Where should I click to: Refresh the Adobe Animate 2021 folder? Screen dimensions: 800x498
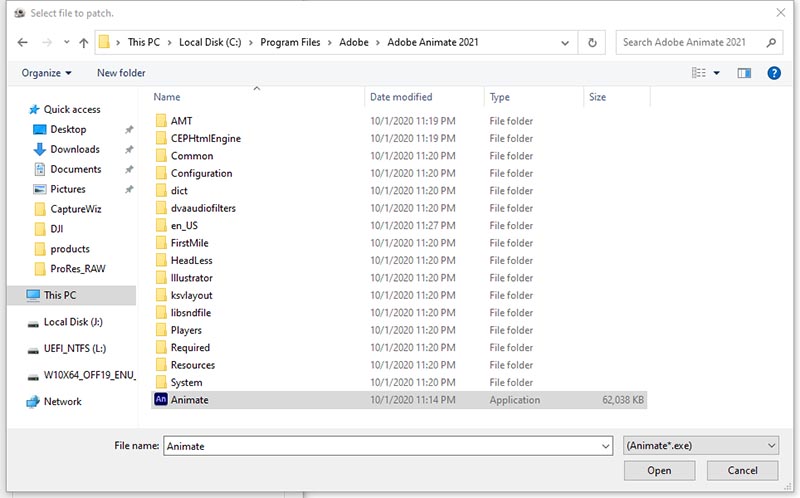pyautogui.click(x=592, y=42)
